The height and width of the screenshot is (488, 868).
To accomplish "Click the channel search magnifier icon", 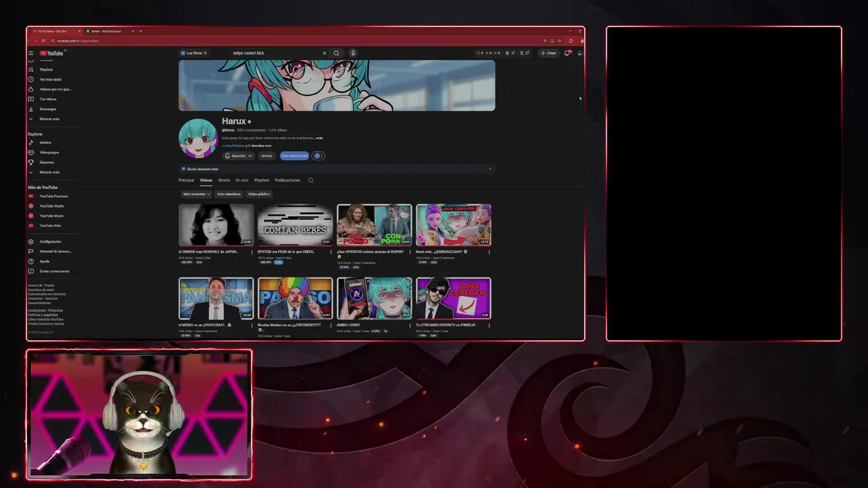I will coord(311,180).
